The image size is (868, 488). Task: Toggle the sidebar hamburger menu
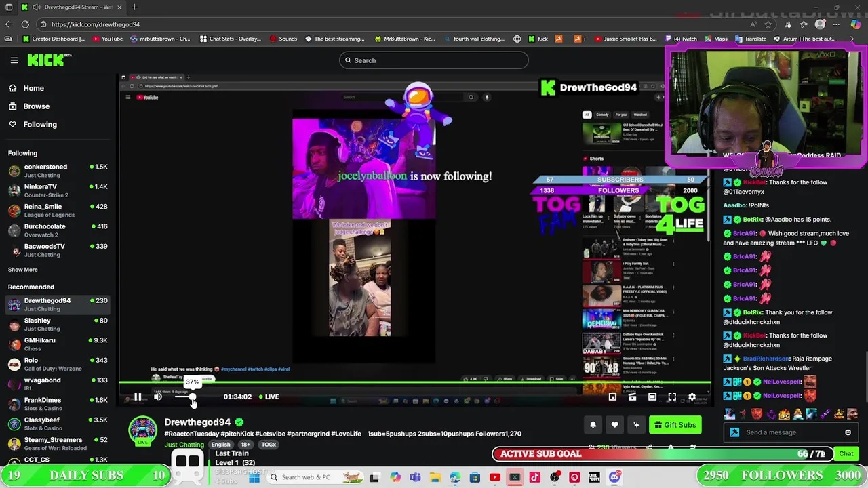point(14,60)
